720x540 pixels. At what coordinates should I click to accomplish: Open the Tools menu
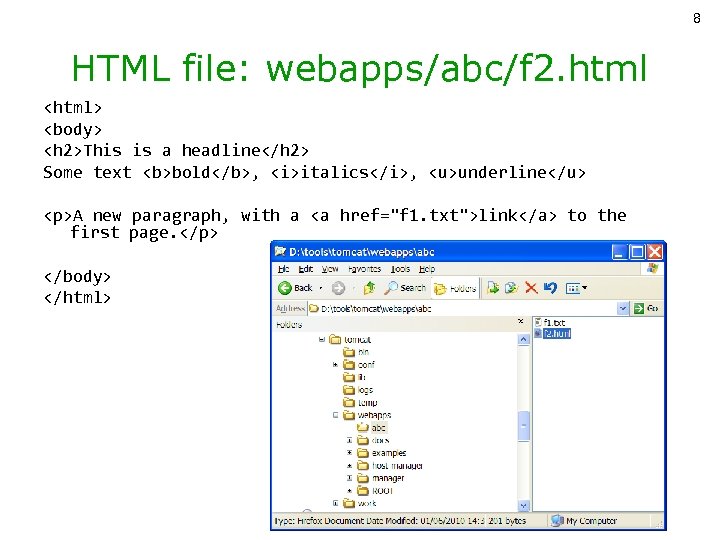click(x=400, y=269)
